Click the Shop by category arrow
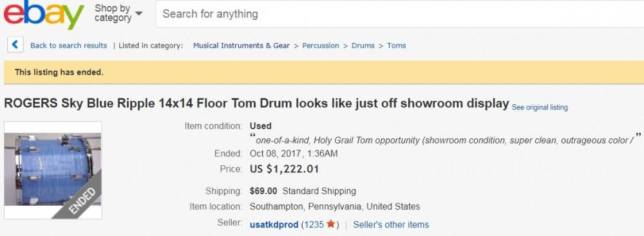Viewport: 644px width, 236px height. pos(139,13)
